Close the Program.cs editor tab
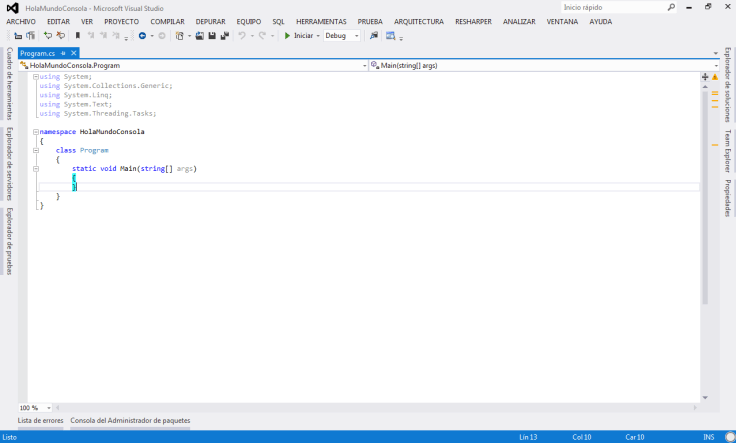 pyautogui.click(x=74, y=53)
